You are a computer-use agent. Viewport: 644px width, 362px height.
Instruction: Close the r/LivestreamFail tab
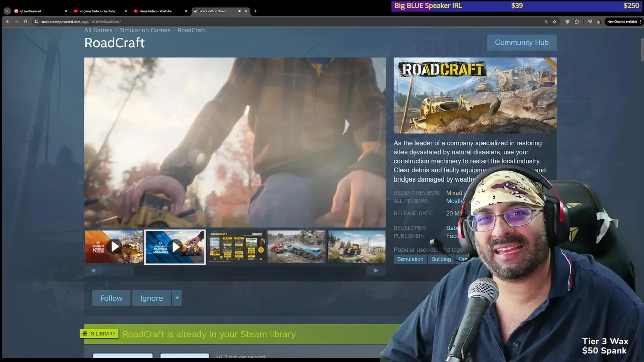click(x=66, y=11)
